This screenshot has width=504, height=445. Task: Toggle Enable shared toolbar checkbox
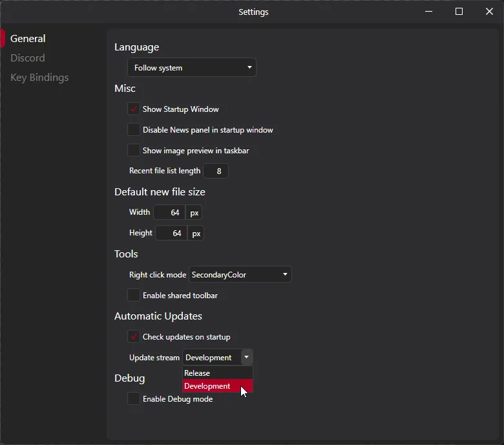(134, 296)
